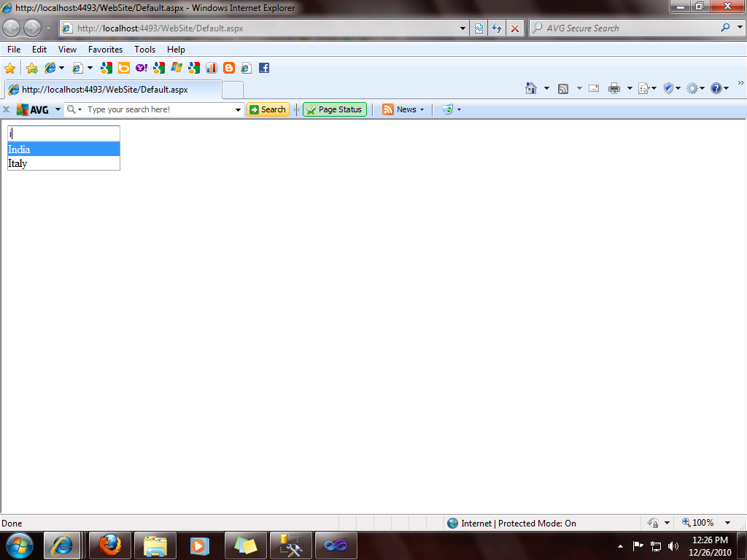The image size is (747, 560).
Task: Close the AVG toolbar with the X
Action: [x=6, y=109]
